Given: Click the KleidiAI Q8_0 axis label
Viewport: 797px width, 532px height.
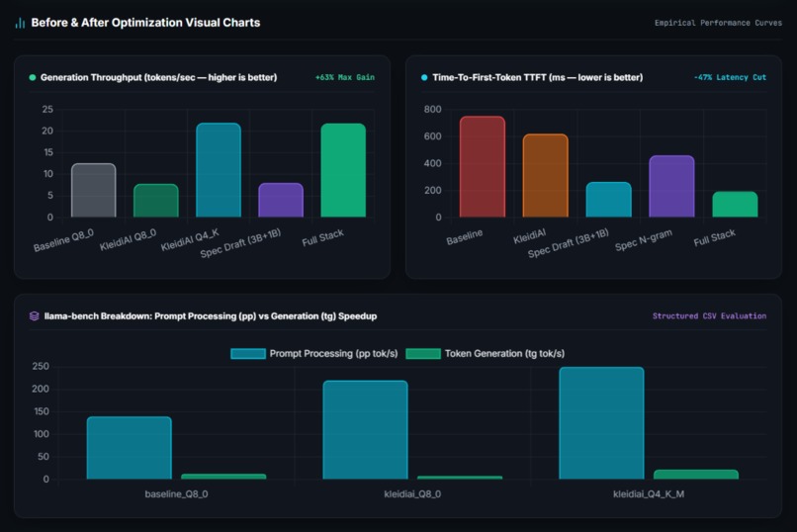Looking at the screenshot, I should (x=128, y=240).
